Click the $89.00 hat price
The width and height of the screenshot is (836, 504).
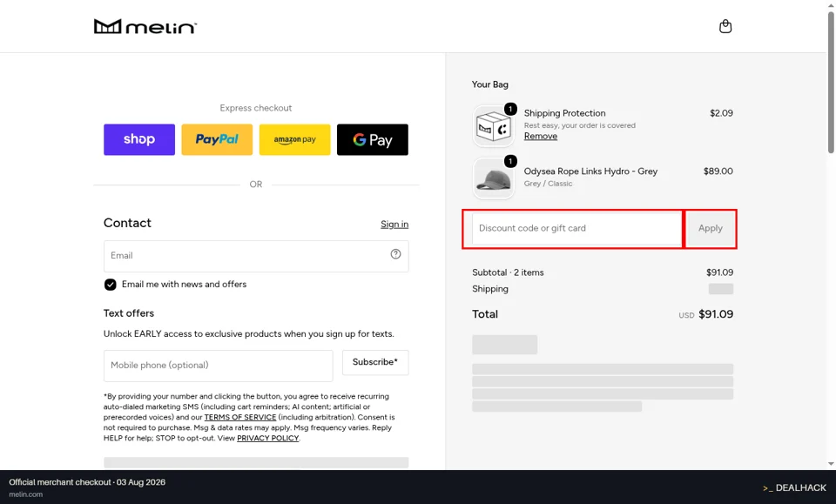(x=718, y=171)
